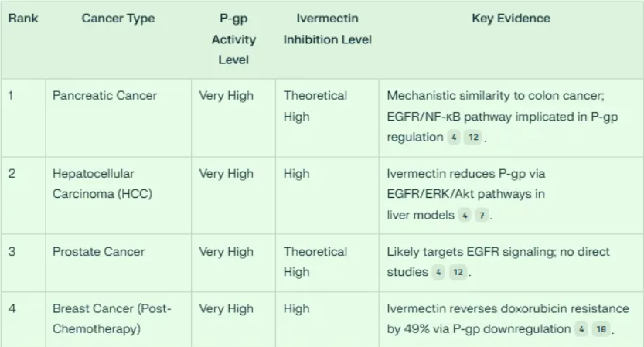This screenshot has height=347, width=644.
Task: Click Very High in the HCC row
Action: pos(227,174)
